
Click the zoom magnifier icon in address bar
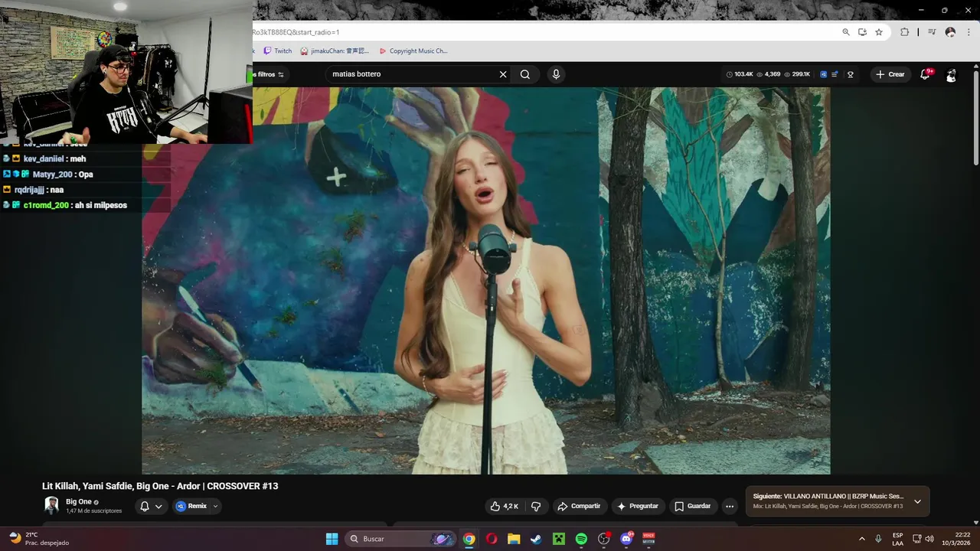pos(846,32)
